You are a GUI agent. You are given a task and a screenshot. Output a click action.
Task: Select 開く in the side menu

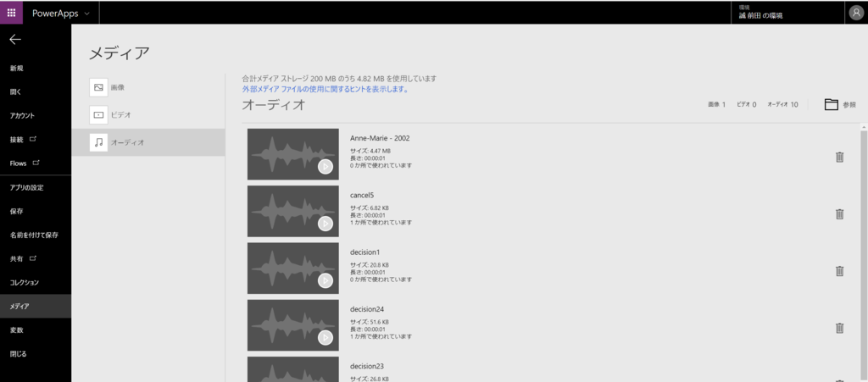tap(36, 92)
